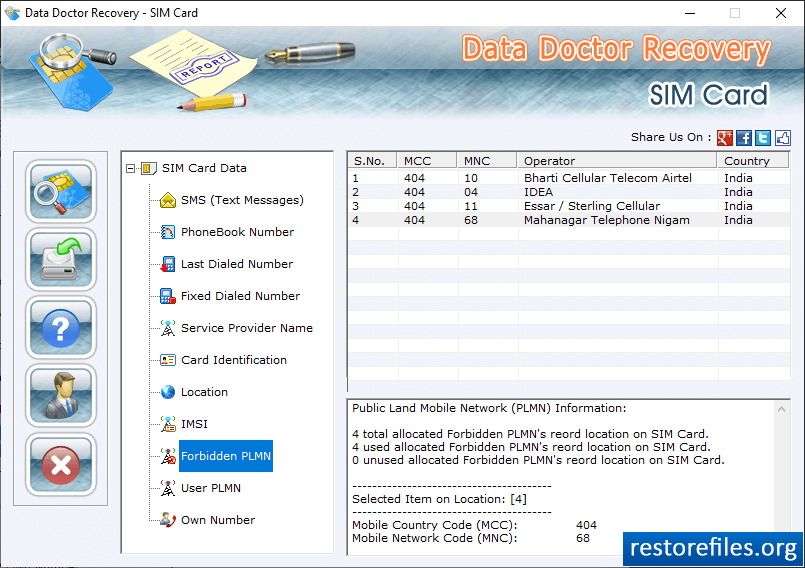Click the Service Provider Name tower icon
Viewport: 805px width, 568px height.
168,328
